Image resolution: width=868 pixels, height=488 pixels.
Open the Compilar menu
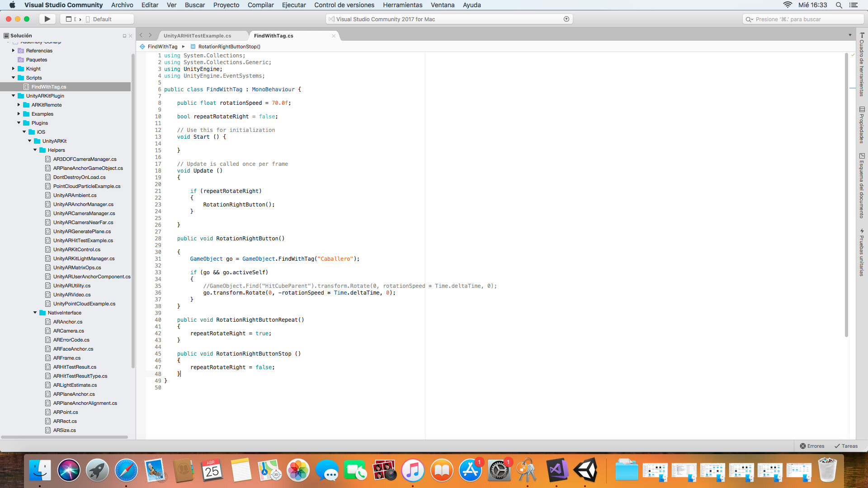pos(260,5)
